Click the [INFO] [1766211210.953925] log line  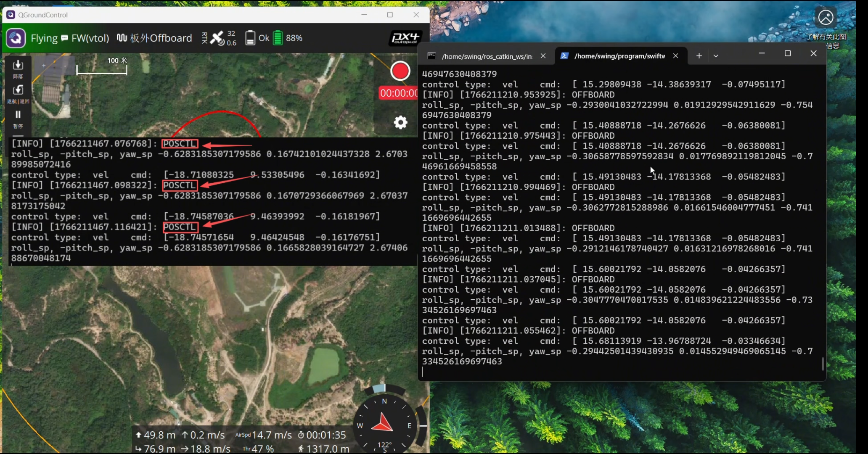(518, 95)
